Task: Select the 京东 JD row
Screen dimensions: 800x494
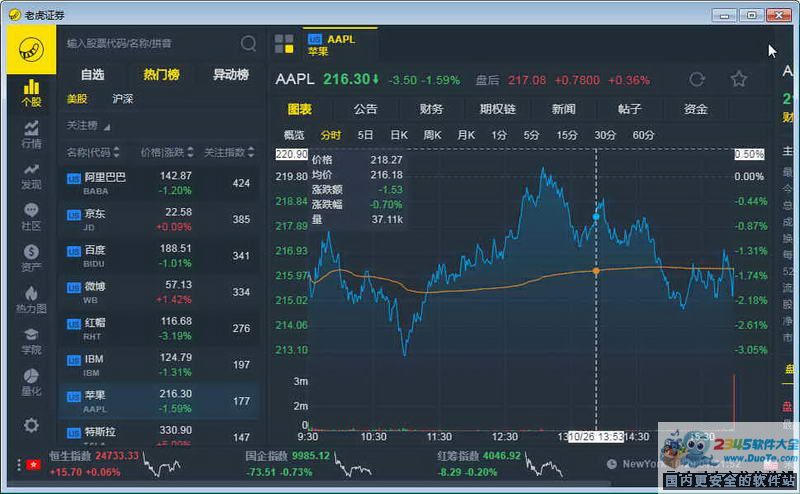Action: click(159, 219)
